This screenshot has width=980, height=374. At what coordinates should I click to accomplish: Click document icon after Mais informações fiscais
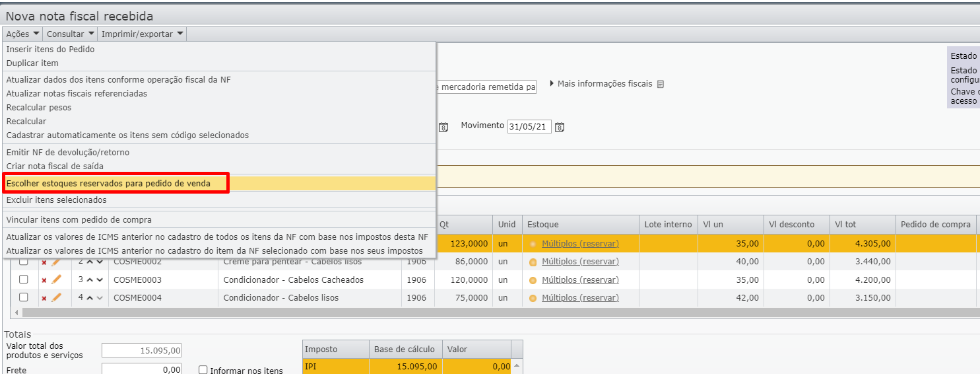661,84
